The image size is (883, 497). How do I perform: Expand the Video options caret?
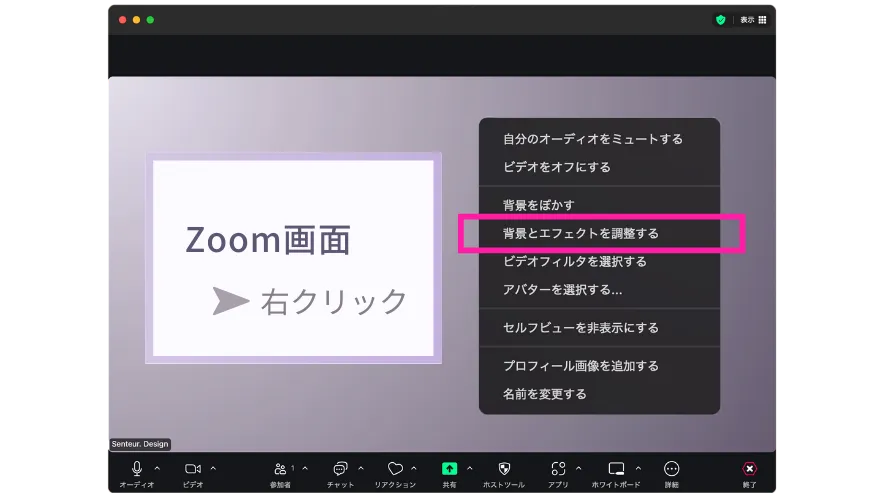[x=213, y=468]
